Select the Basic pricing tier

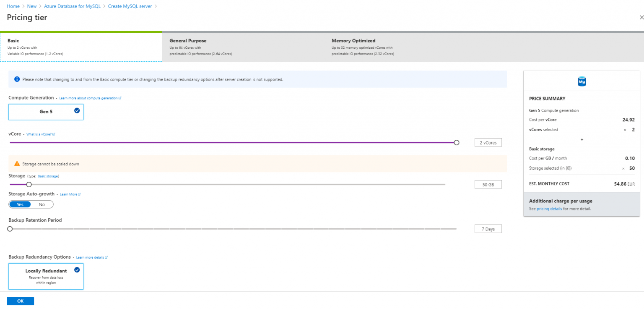click(x=81, y=46)
